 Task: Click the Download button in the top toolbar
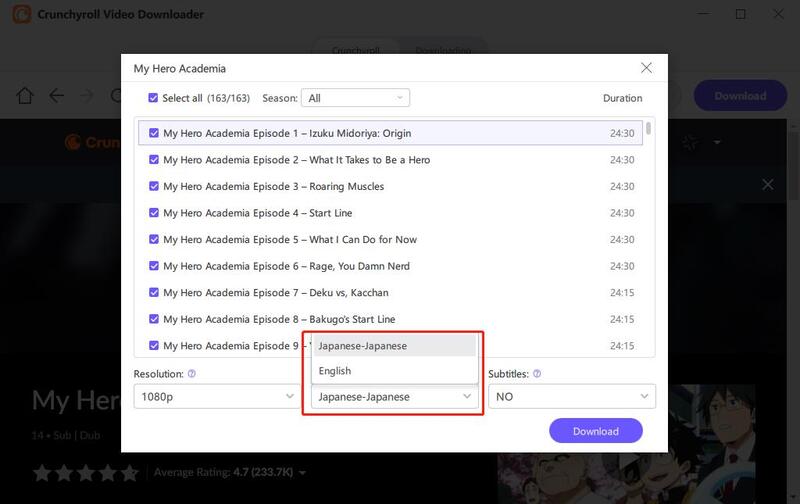click(x=740, y=95)
